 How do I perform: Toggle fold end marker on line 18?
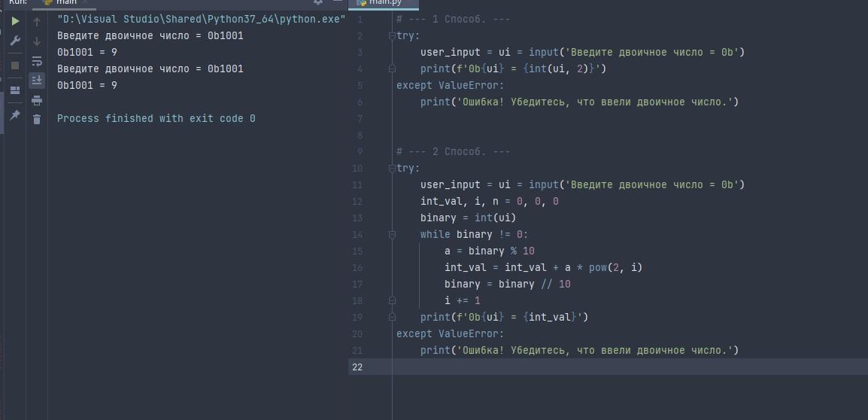click(392, 300)
